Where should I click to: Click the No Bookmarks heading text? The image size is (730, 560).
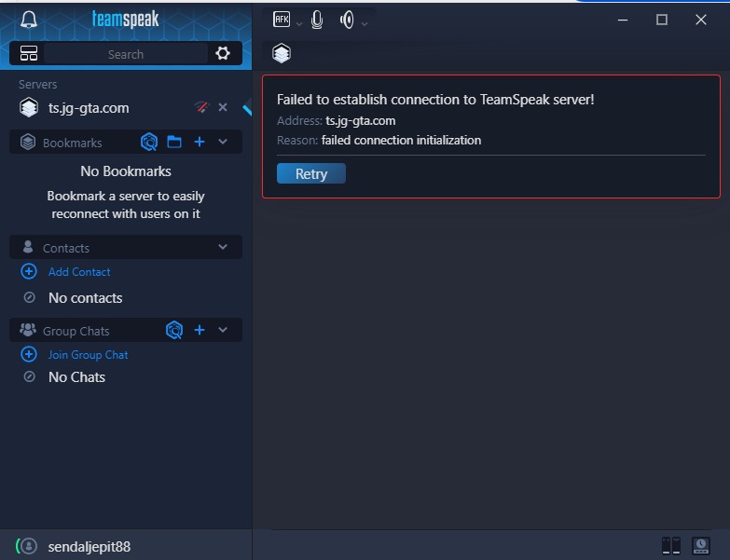(x=126, y=171)
